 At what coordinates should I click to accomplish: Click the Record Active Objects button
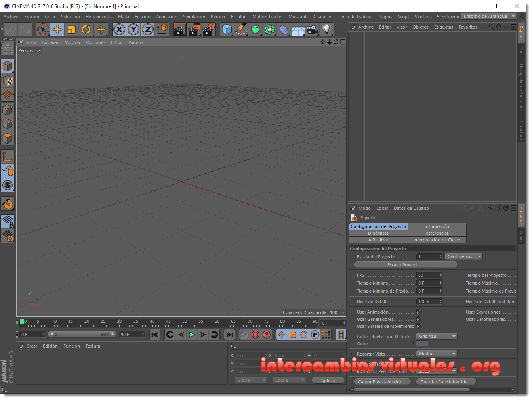click(244, 335)
